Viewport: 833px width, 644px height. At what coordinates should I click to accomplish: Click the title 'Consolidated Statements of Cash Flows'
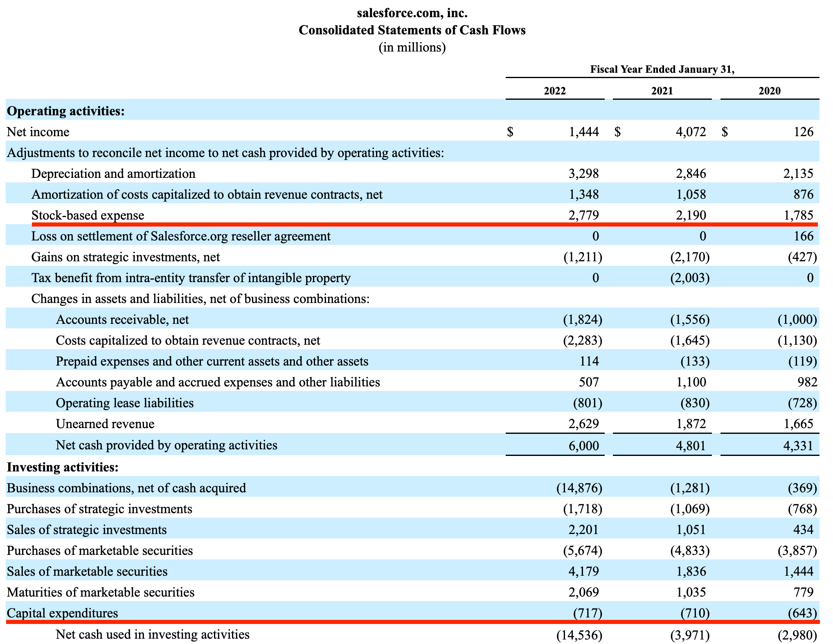click(x=412, y=30)
